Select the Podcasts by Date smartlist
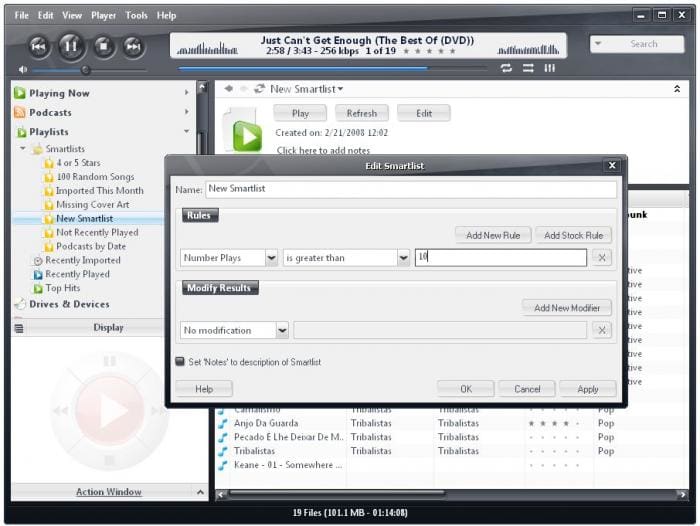 [x=91, y=246]
